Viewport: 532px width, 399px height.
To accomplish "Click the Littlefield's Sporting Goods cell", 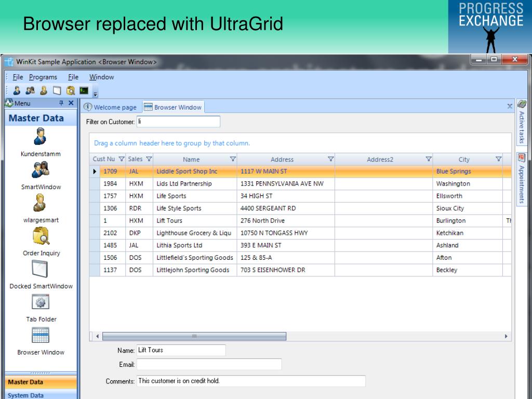I will [x=194, y=258].
